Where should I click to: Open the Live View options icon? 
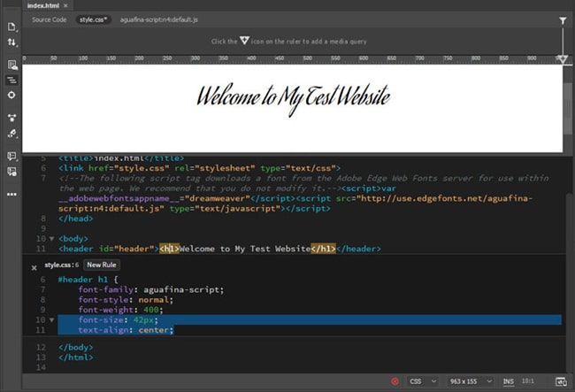point(11,65)
